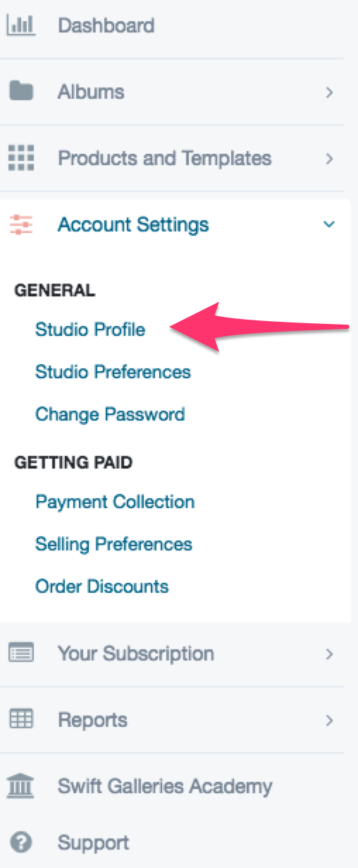The width and height of the screenshot is (358, 868).
Task: Click the Dashboard bar chart icon
Action: click(x=20, y=25)
